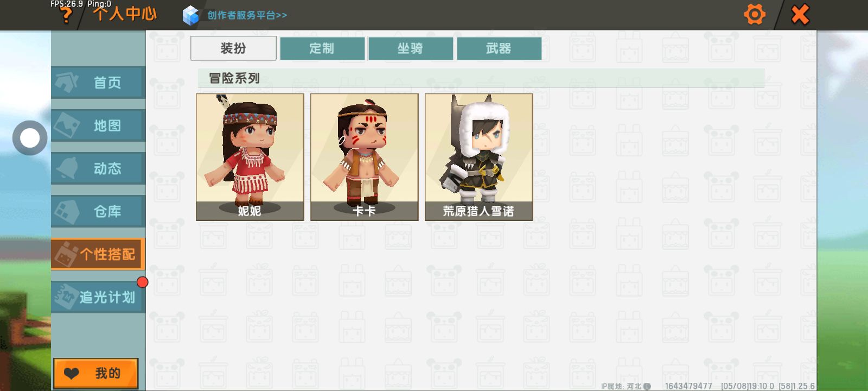868x391 pixels.
Task: Switch to the 定制 tab
Action: 322,48
